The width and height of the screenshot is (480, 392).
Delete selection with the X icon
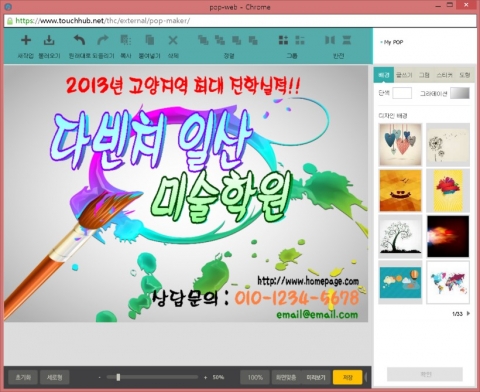[173, 40]
